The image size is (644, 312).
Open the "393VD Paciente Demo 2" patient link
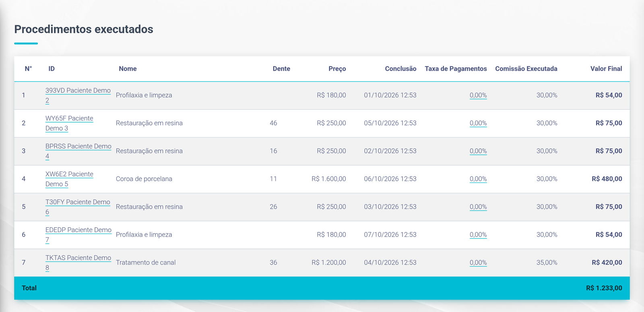click(78, 95)
